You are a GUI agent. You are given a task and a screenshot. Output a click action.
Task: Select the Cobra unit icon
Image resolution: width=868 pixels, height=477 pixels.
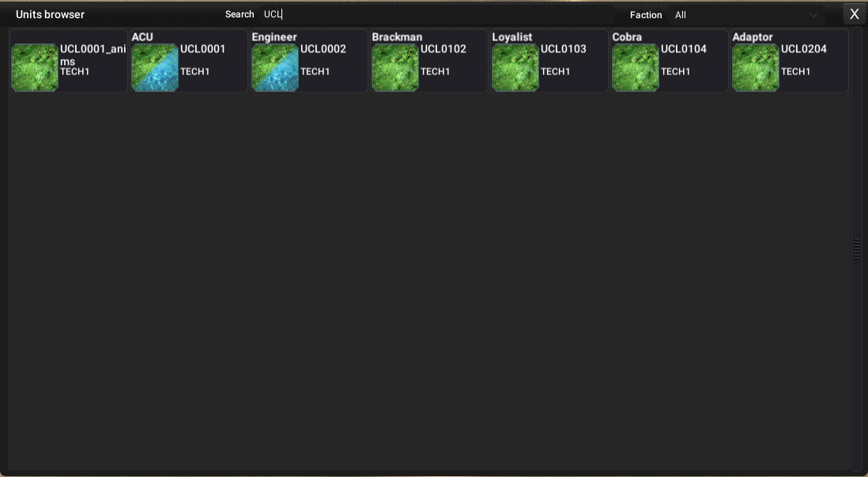636,67
